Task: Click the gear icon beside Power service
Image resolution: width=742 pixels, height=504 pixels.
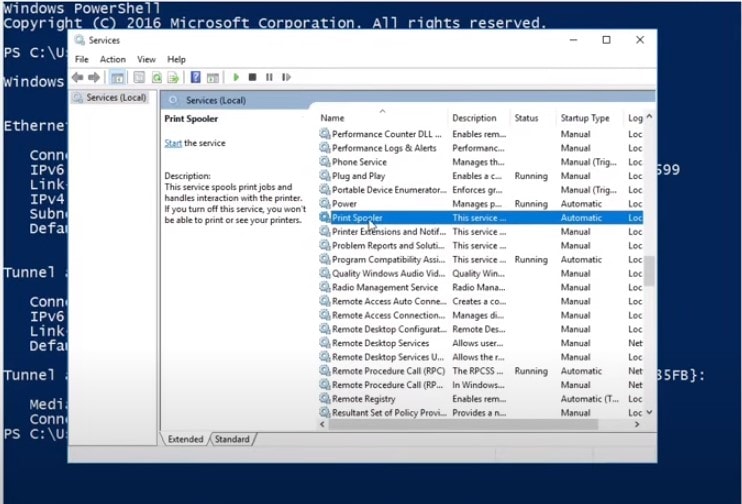Action: coord(325,203)
